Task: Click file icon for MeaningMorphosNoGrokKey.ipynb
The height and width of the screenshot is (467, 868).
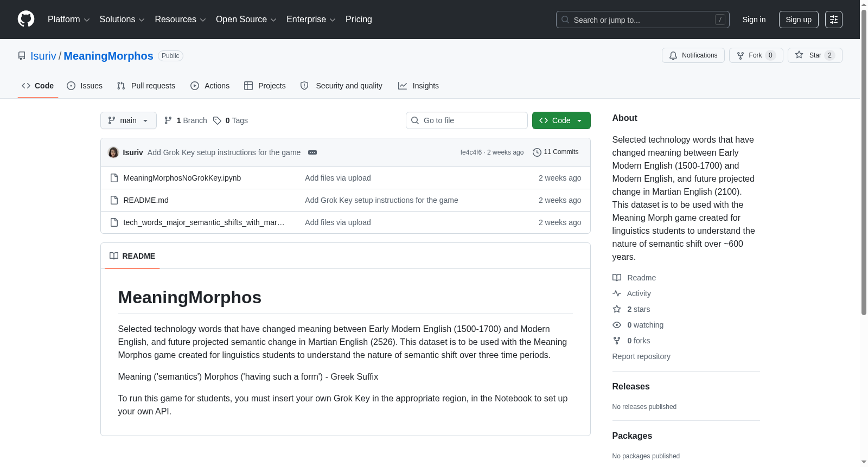Action: point(114,178)
